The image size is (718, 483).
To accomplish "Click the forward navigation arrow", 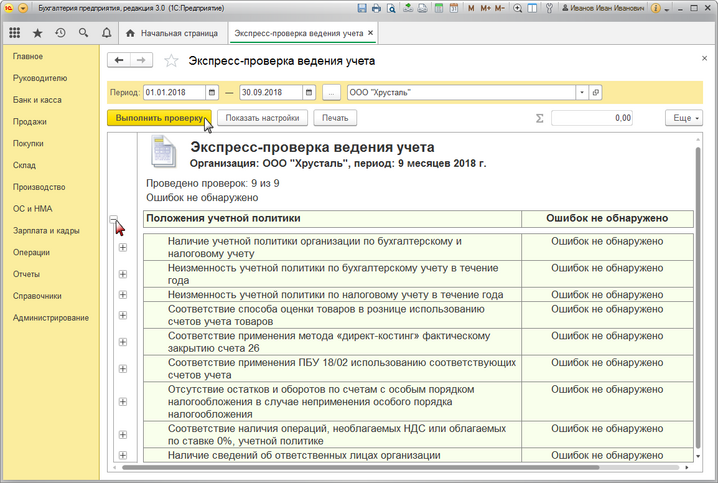I will 141,60.
